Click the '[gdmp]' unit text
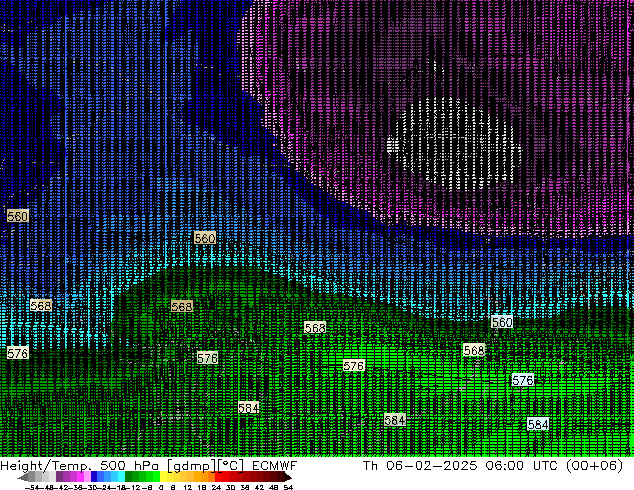The height and width of the screenshot is (490, 634). tap(190, 466)
